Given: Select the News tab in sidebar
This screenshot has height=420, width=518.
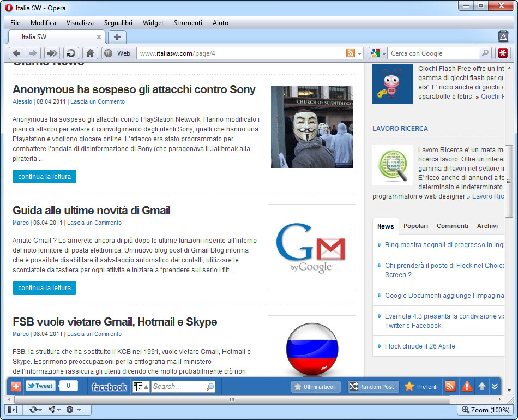Looking at the screenshot, I should coord(386,226).
